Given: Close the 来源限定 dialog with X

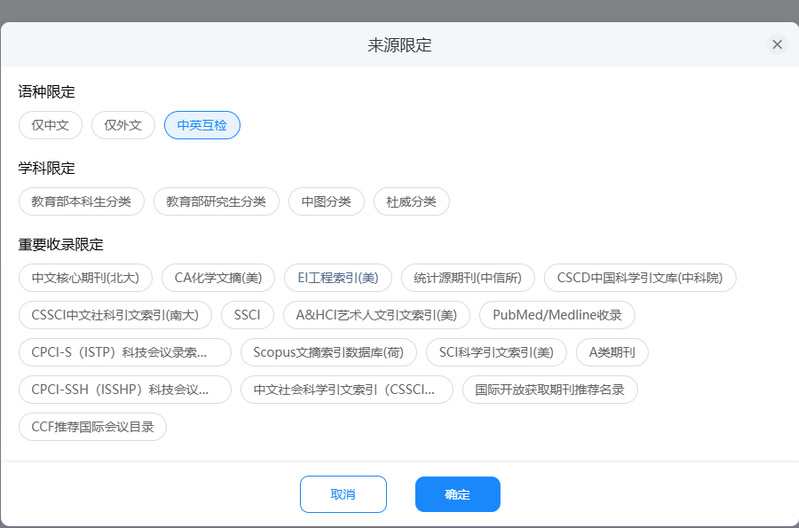Looking at the screenshot, I should point(777,45).
